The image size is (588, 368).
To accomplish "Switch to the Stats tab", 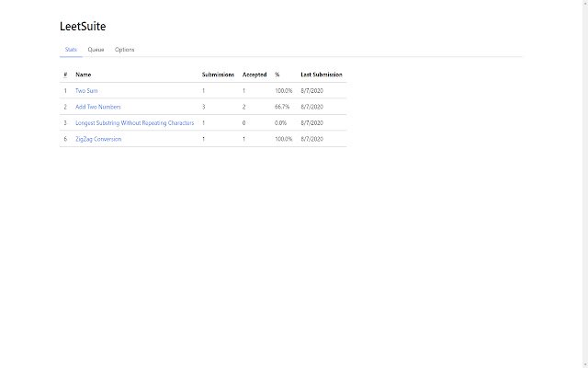I will point(71,50).
